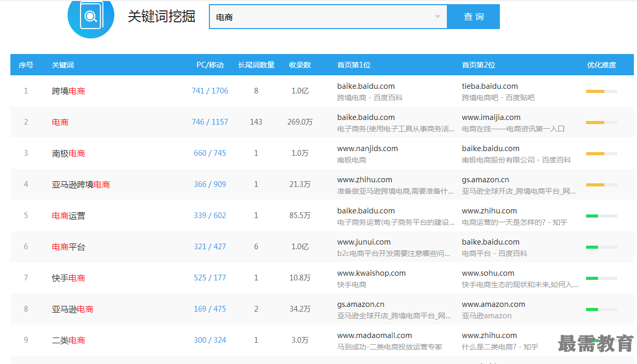Click the 亚马逊amazon description

pyautogui.click(x=487, y=316)
